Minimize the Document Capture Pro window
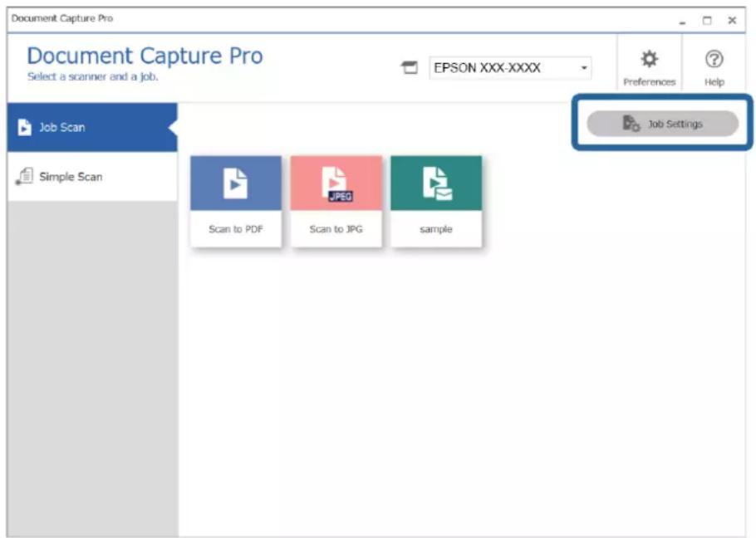 pos(682,22)
